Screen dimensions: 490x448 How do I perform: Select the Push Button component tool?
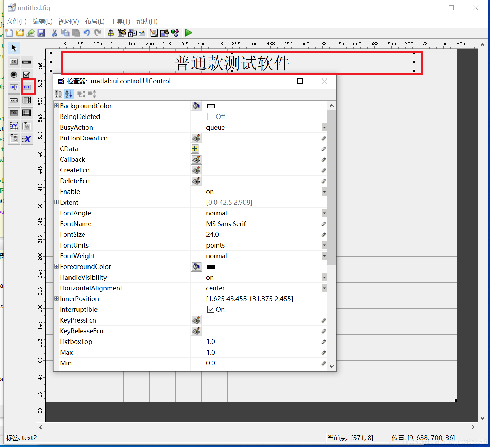(x=14, y=62)
